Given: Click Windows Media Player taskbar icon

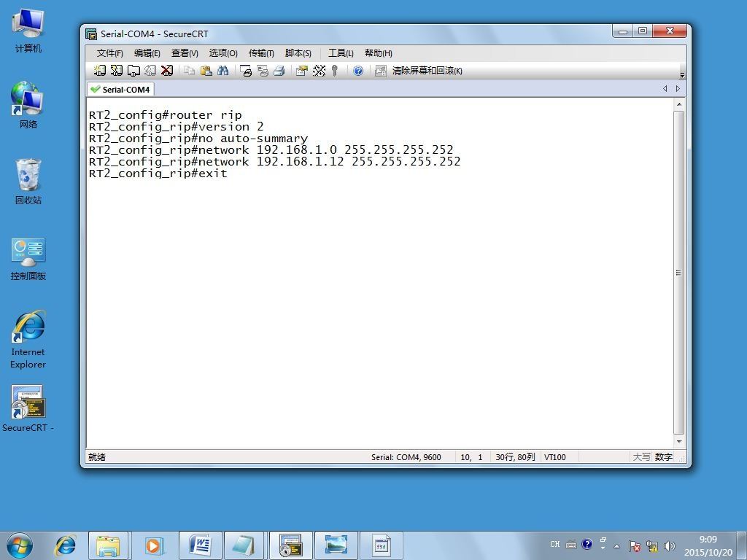Looking at the screenshot, I should pyautogui.click(x=153, y=545).
